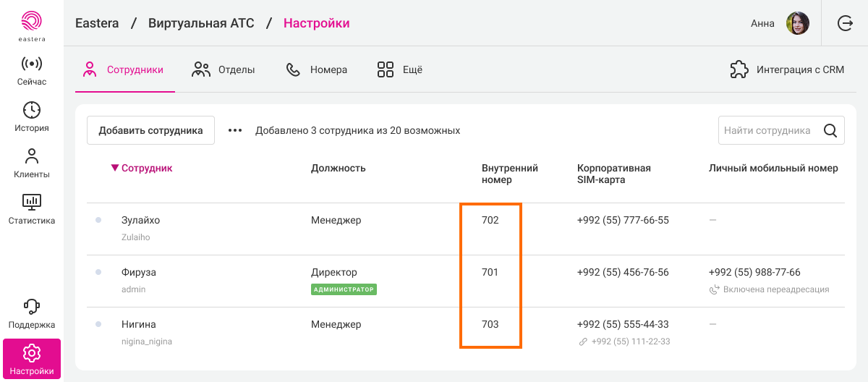Click the search magnifier icon
Viewport: 868px width, 382px height.
[x=830, y=131]
